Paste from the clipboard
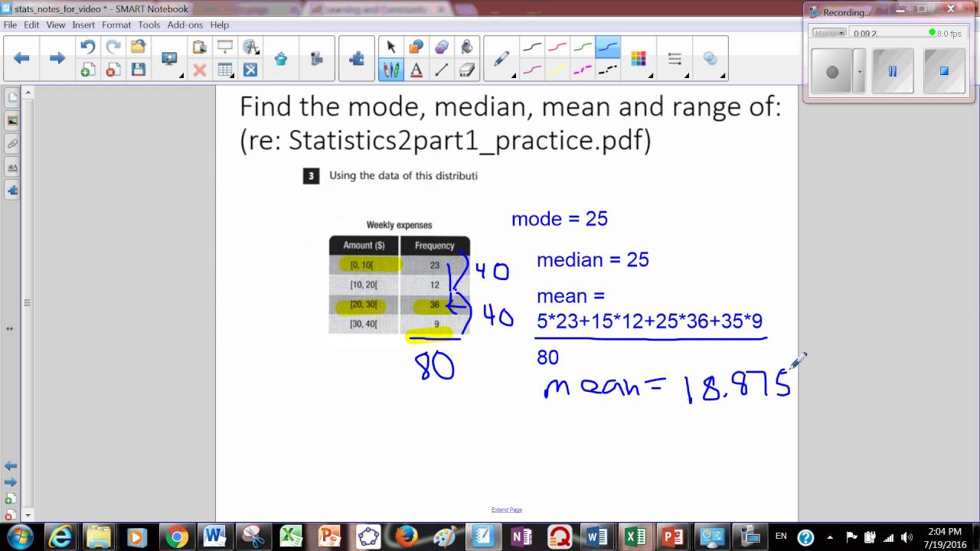The height and width of the screenshot is (551, 980). 200,47
